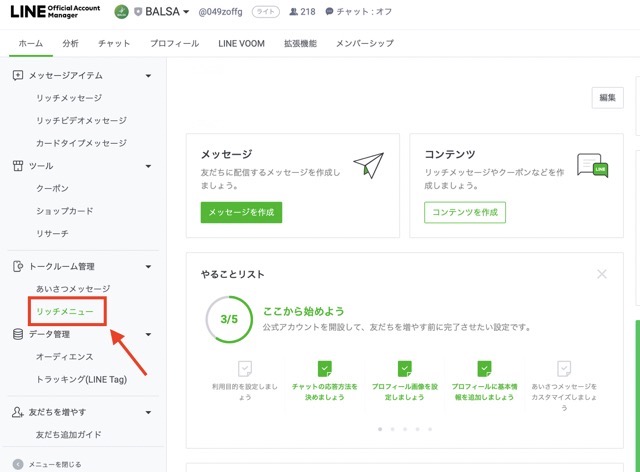640x472 pixels.
Task: Click the shield badge next to BALSA
Action: point(138,12)
